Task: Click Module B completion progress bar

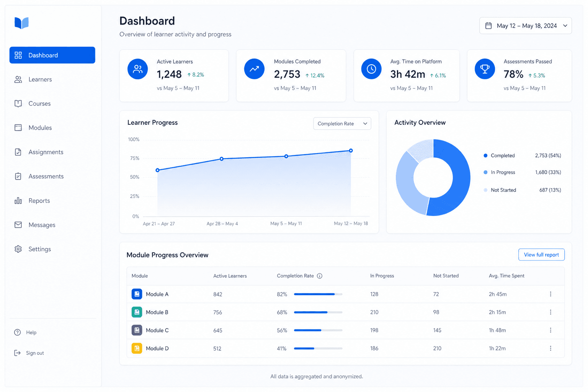Action: (318, 312)
